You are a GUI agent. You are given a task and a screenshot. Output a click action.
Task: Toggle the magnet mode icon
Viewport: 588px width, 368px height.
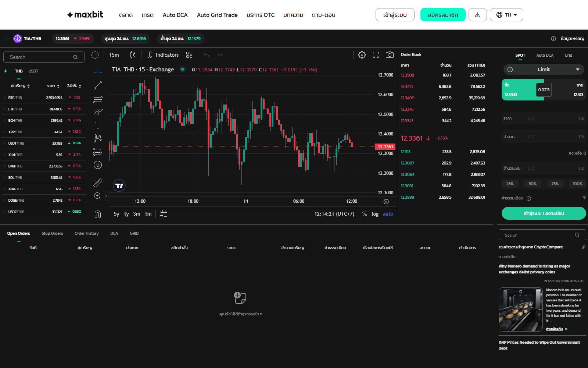[x=98, y=214]
